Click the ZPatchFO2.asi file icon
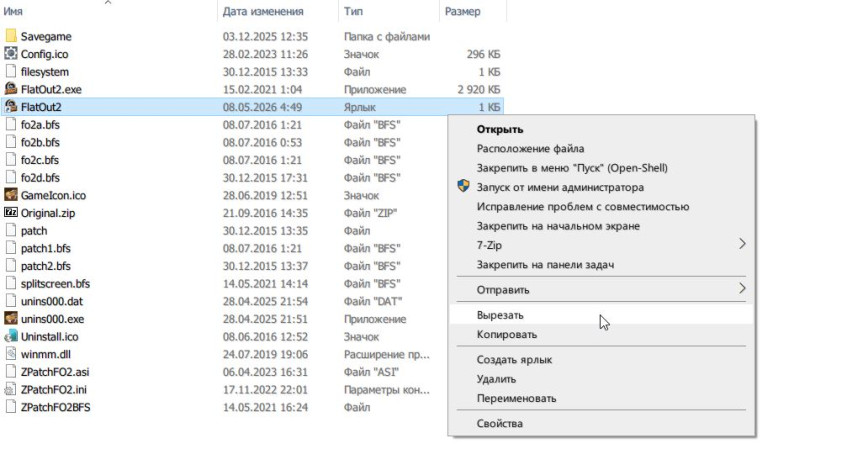Screen dimensions: 847x449 point(11,371)
